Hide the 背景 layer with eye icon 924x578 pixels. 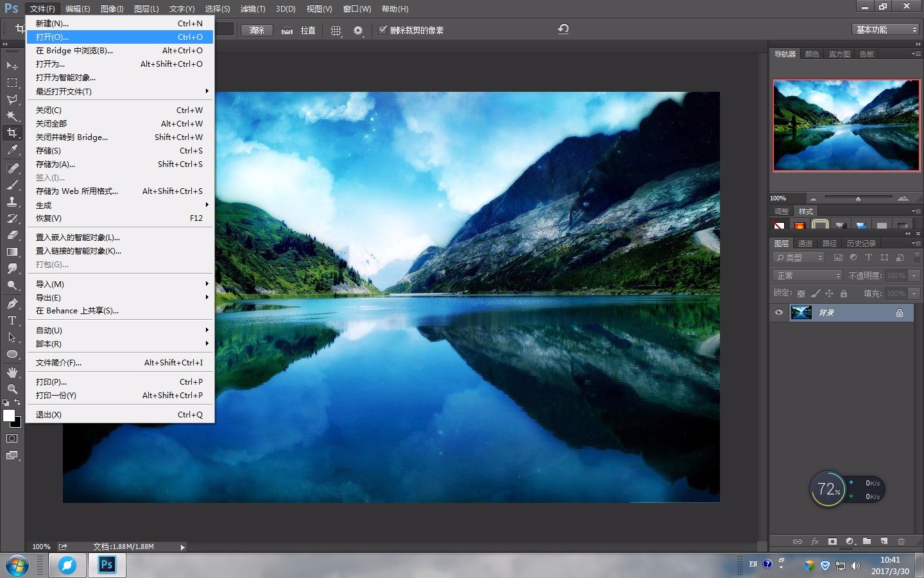click(x=779, y=313)
